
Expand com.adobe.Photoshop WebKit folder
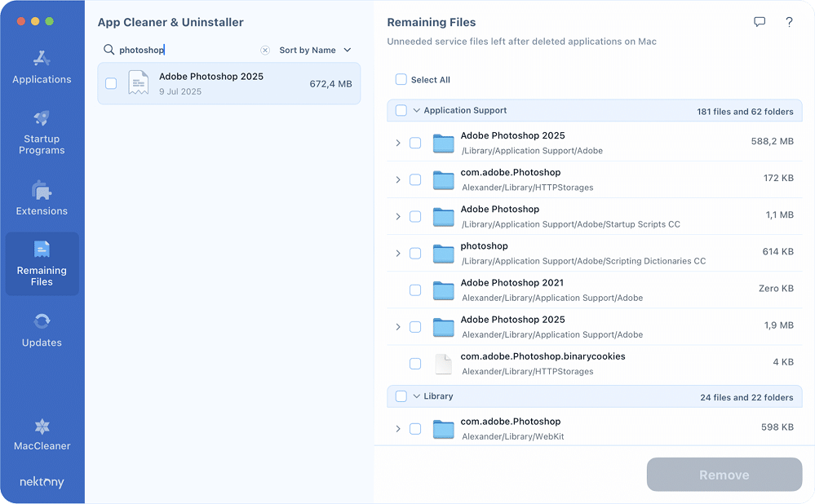398,429
